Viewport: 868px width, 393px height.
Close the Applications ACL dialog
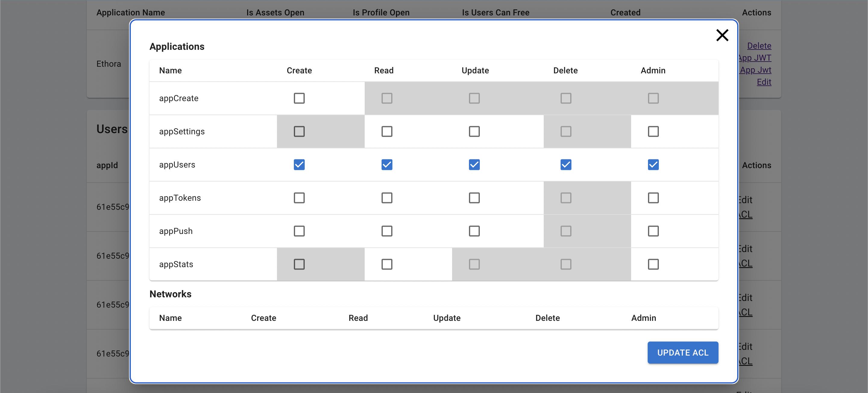coord(722,35)
